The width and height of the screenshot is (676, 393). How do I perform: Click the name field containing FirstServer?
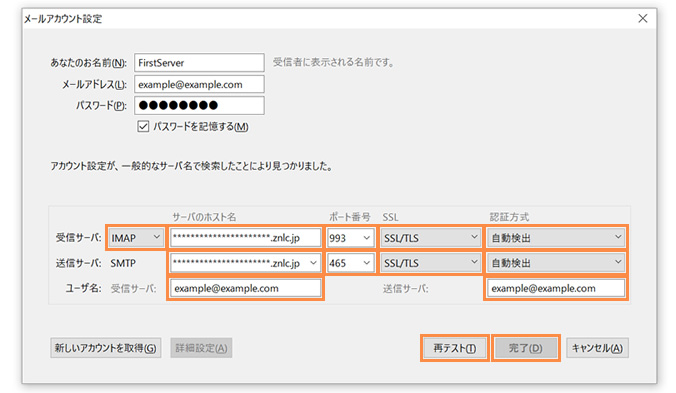pyautogui.click(x=199, y=62)
